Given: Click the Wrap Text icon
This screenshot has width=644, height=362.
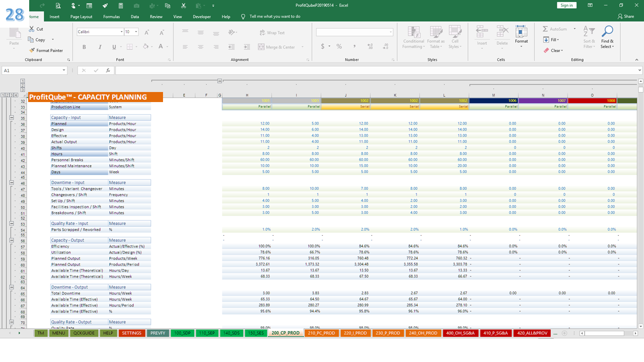Looking at the screenshot, I should click(262, 33).
